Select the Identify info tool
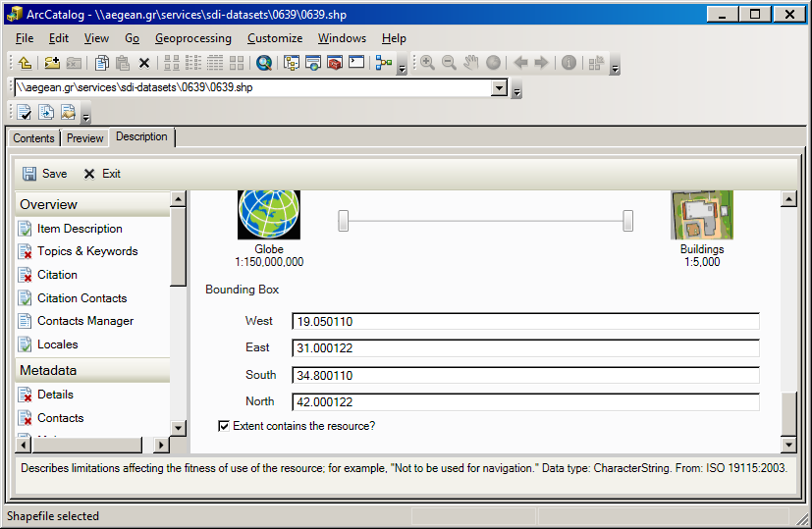 pyautogui.click(x=568, y=63)
